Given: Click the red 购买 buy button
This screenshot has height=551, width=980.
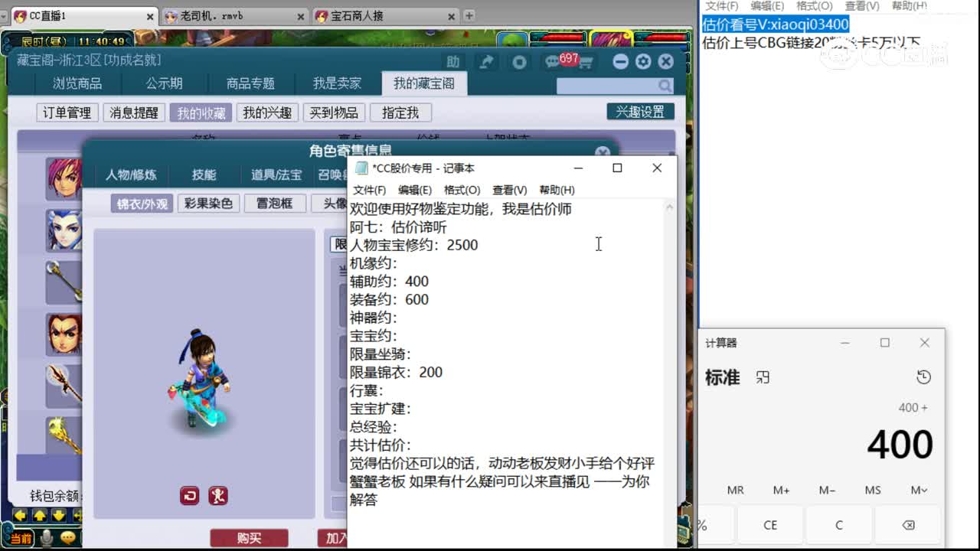Looking at the screenshot, I should 249,538.
